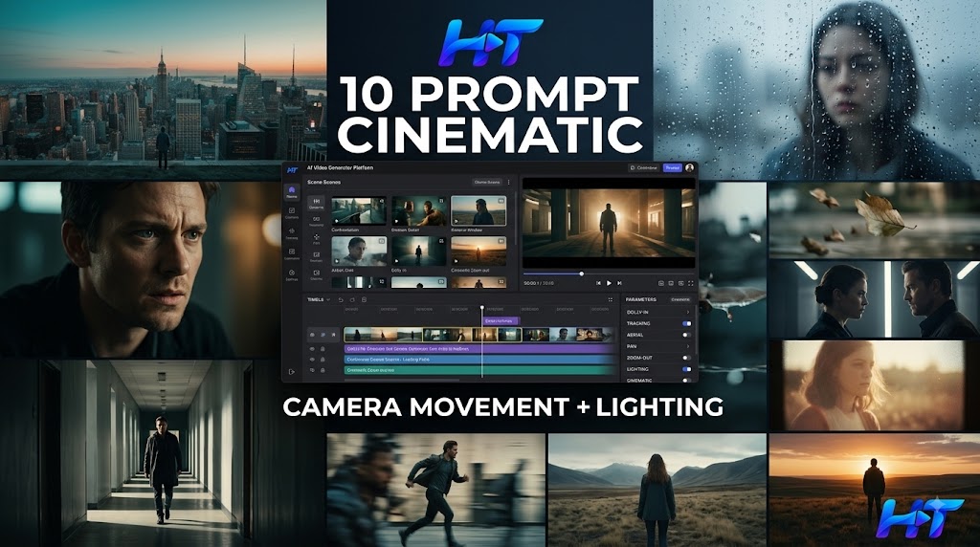Hide the green track with its eye icon

coord(312,370)
